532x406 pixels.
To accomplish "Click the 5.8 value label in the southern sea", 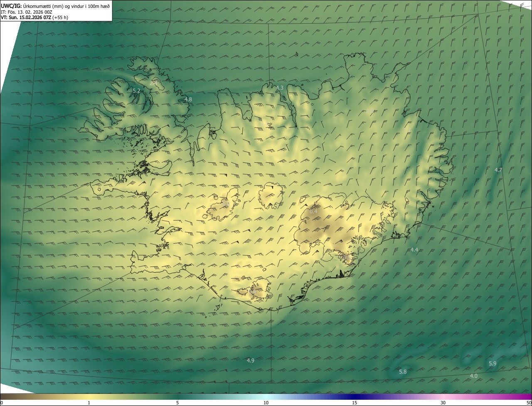I will click(403, 372).
